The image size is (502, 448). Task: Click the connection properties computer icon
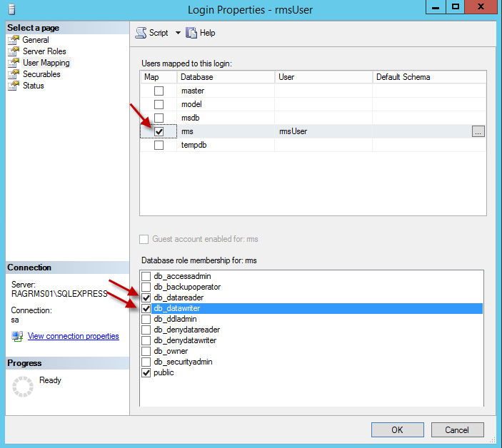17,337
